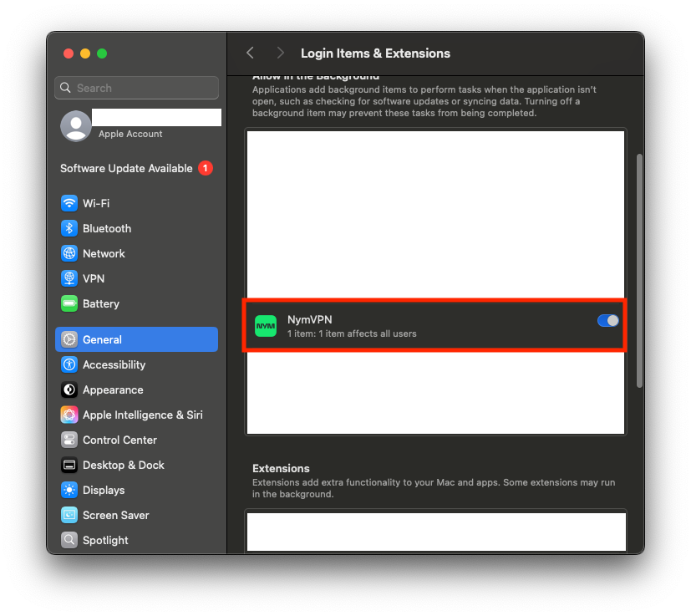691x616 pixels.
Task: Click '1 item: 1 item affects all users'
Action: pyautogui.click(x=352, y=333)
